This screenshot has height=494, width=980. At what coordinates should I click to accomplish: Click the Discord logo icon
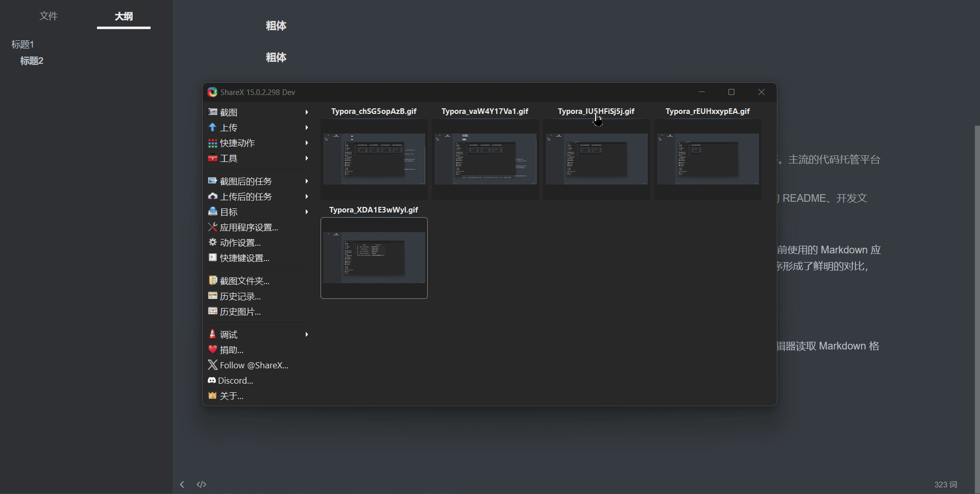[212, 380]
